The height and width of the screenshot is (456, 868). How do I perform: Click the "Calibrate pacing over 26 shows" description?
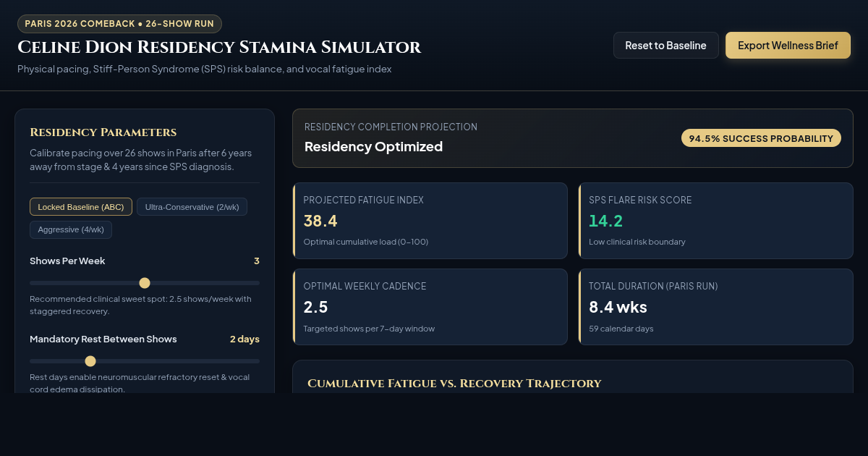tap(141, 160)
